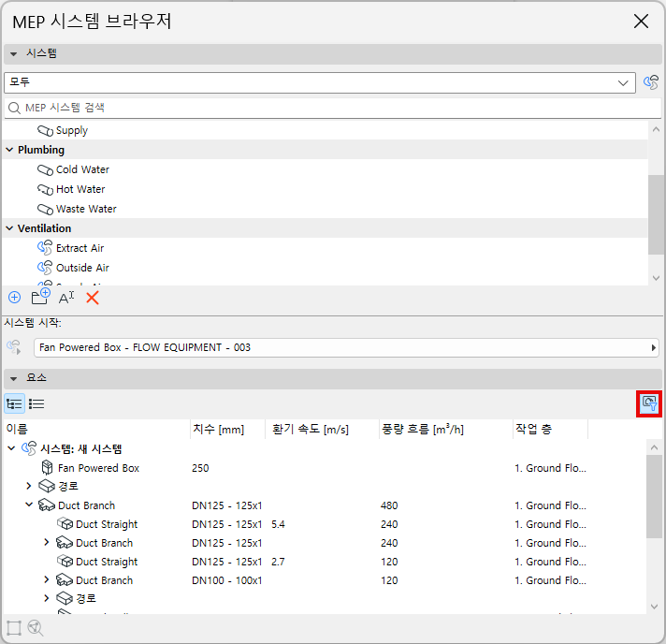Click the MEP 시스템 검색 search field
This screenshot has height=644, width=666.
[x=332, y=108]
